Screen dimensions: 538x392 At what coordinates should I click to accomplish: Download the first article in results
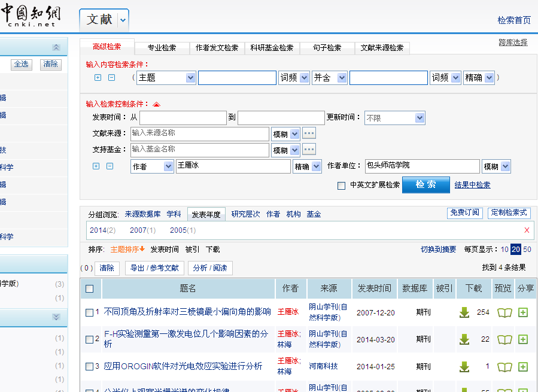click(x=464, y=312)
